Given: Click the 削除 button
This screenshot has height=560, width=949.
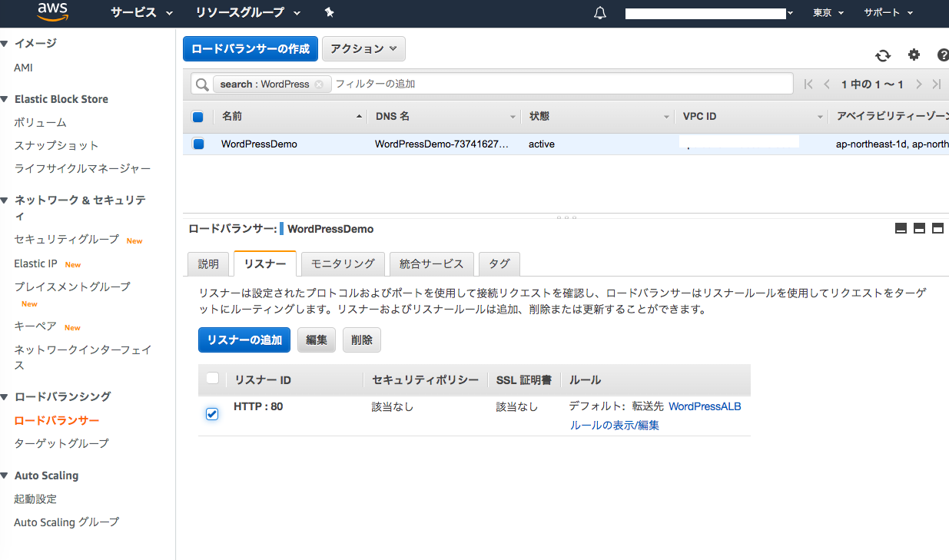Looking at the screenshot, I should 362,340.
